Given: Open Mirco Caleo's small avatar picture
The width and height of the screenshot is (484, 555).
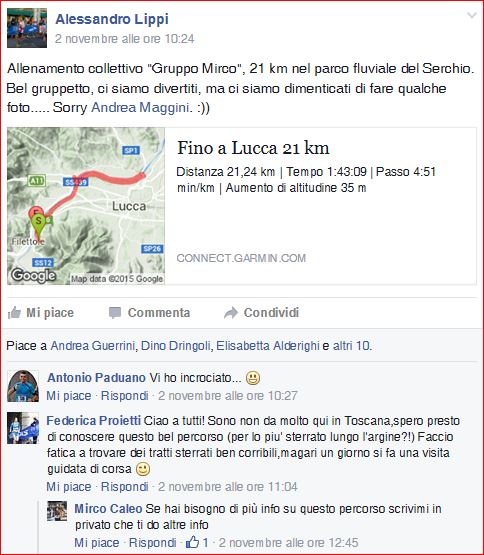Looking at the screenshot, I should (x=57, y=511).
